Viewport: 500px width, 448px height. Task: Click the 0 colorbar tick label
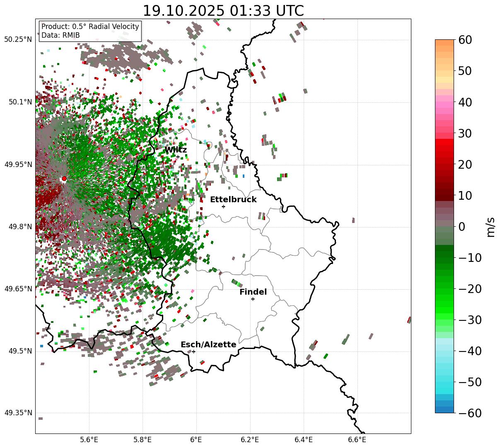(461, 227)
